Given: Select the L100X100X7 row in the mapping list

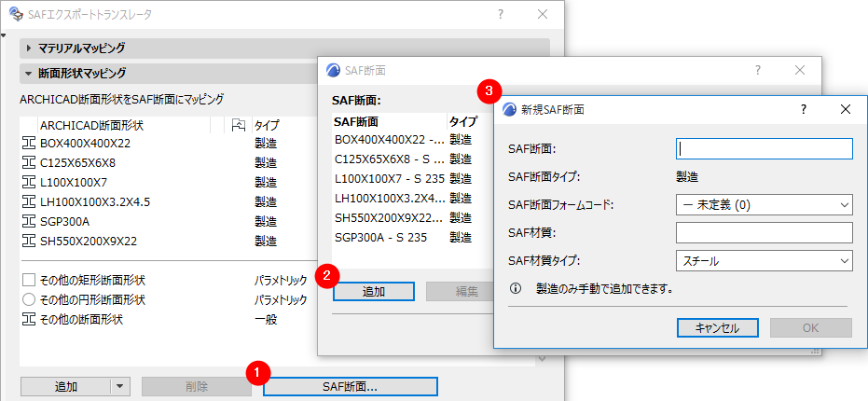Looking at the screenshot, I should point(167,182).
